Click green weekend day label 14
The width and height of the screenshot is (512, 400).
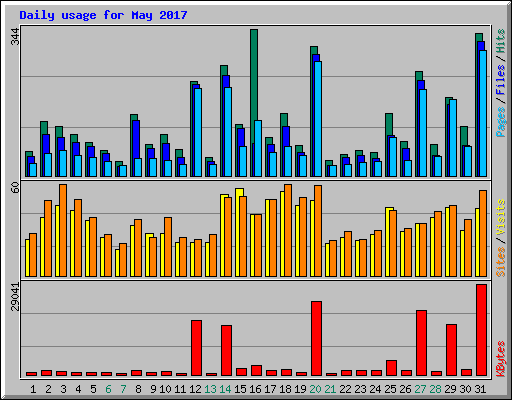(x=225, y=389)
